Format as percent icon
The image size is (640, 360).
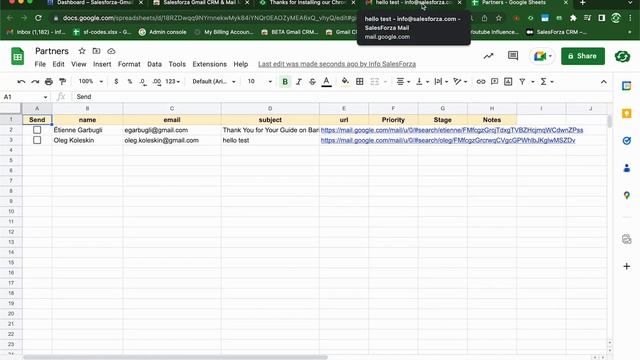(x=130, y=82)
